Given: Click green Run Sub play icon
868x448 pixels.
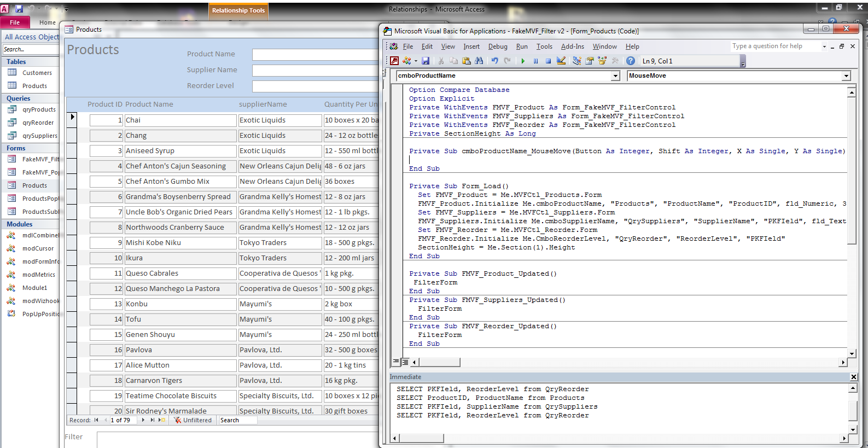Looking at the screenshot, I should (523, 61).
